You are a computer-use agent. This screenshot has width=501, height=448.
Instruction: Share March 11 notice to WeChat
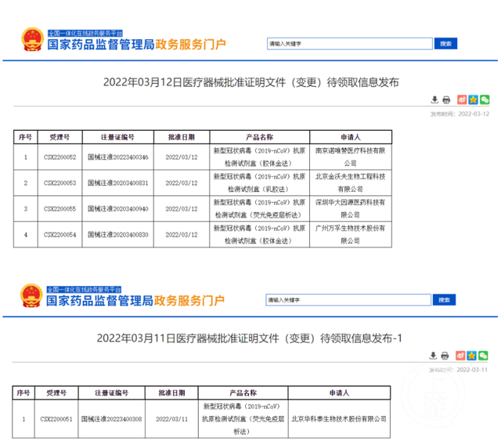coord(485,355)
